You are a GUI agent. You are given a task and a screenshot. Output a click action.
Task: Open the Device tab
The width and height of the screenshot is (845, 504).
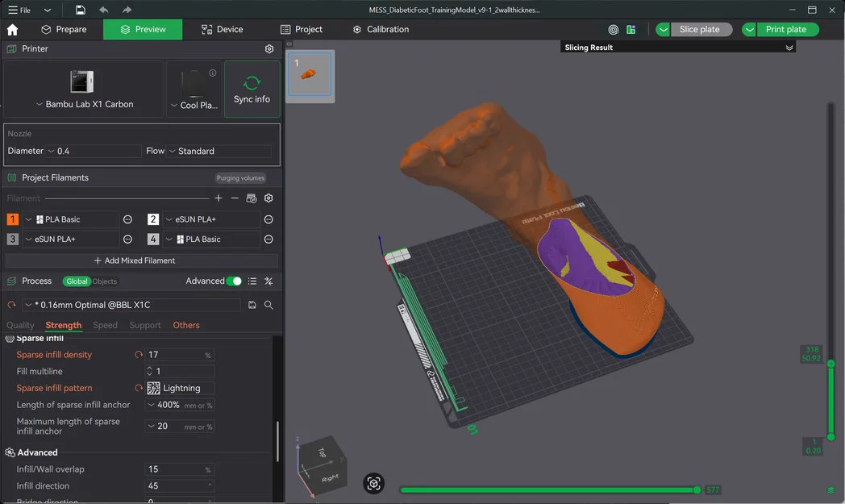point(222,29)
